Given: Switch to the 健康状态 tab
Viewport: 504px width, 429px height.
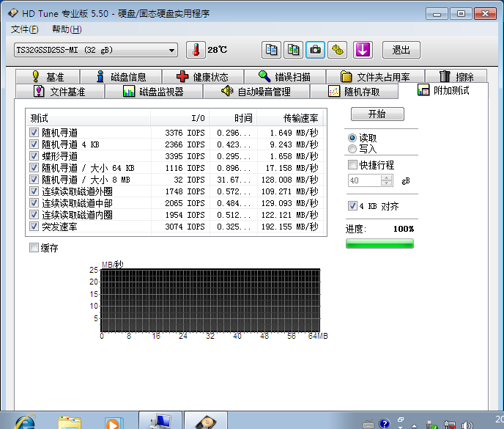Looking at the screenshot, I should coord(202,77).
